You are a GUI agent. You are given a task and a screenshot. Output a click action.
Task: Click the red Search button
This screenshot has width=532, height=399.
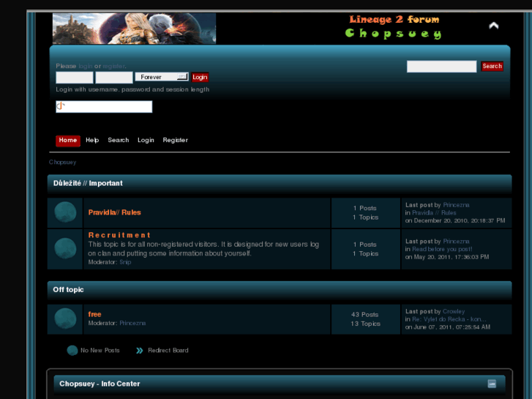492,66
